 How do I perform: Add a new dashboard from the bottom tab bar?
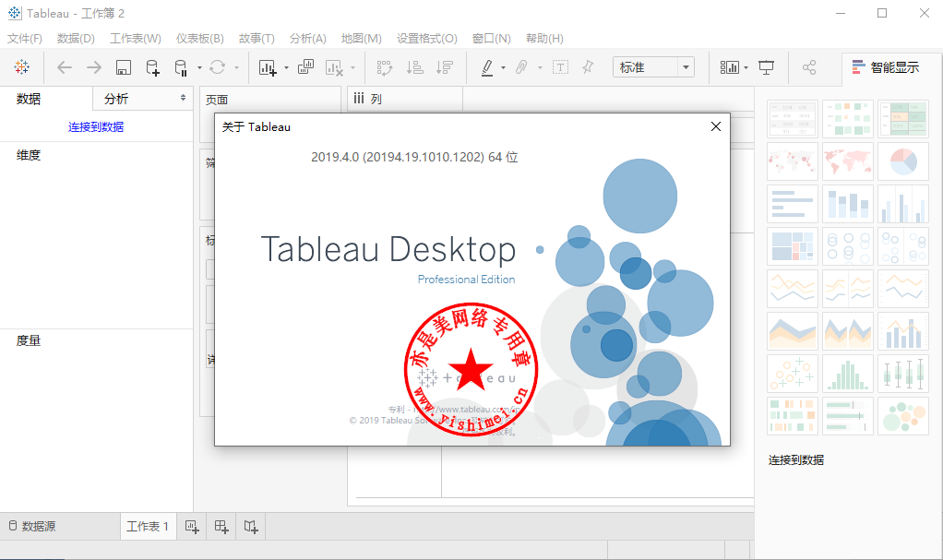pyautogui.click(x=221, y=527)
